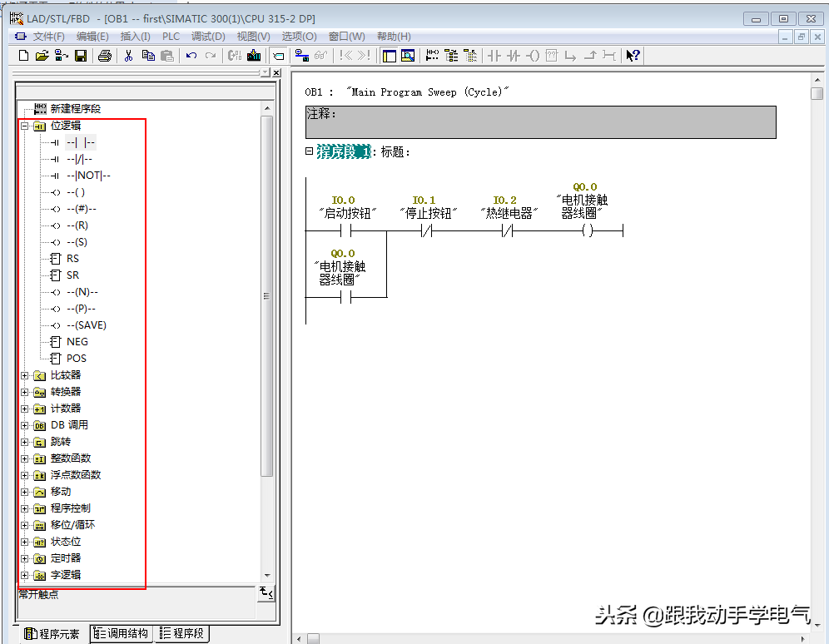Open file using the folder icon

click(x=42, y=56)
